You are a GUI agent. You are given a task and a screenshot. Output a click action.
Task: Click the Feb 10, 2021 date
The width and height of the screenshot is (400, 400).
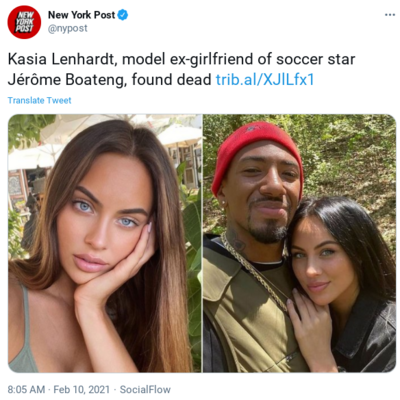point(81,389)
